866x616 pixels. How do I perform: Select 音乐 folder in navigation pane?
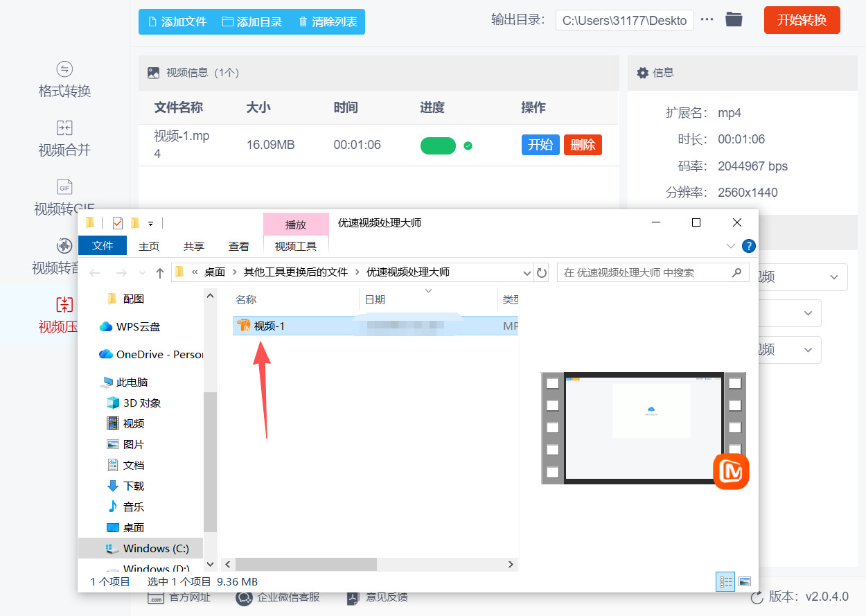125,507
